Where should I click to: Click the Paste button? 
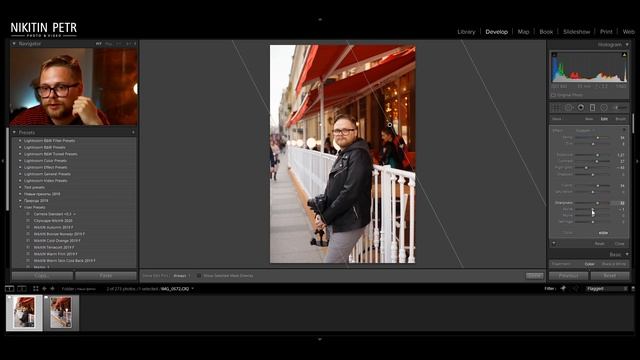pyautogui.click(x=106, y=276)
